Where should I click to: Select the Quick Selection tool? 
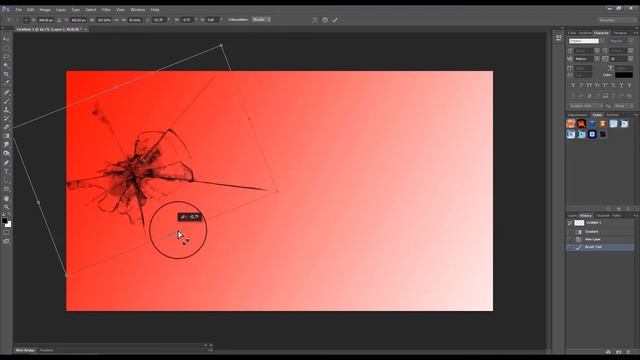[x=6, y=66]
